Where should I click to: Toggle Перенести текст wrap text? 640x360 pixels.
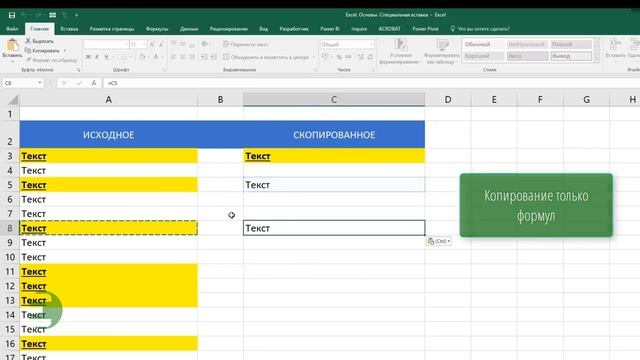pos(246,44)
